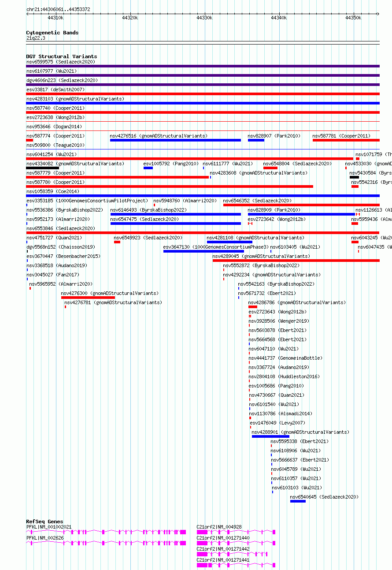
Task: Click the DGV Structural Variants track title
Action: pos(62,56)
